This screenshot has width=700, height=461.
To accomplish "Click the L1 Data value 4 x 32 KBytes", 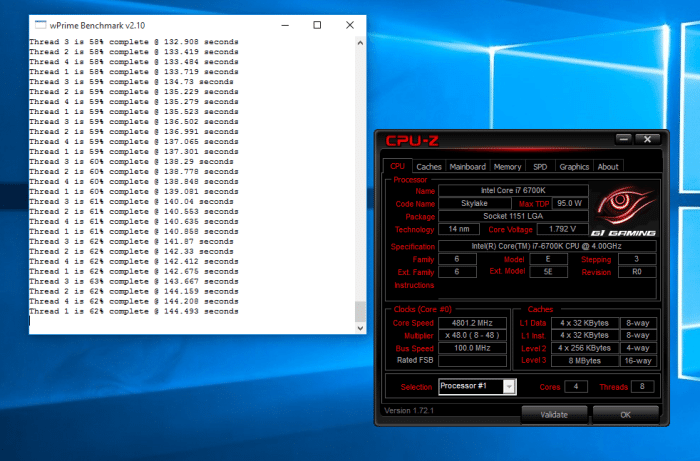I will 585,323.
